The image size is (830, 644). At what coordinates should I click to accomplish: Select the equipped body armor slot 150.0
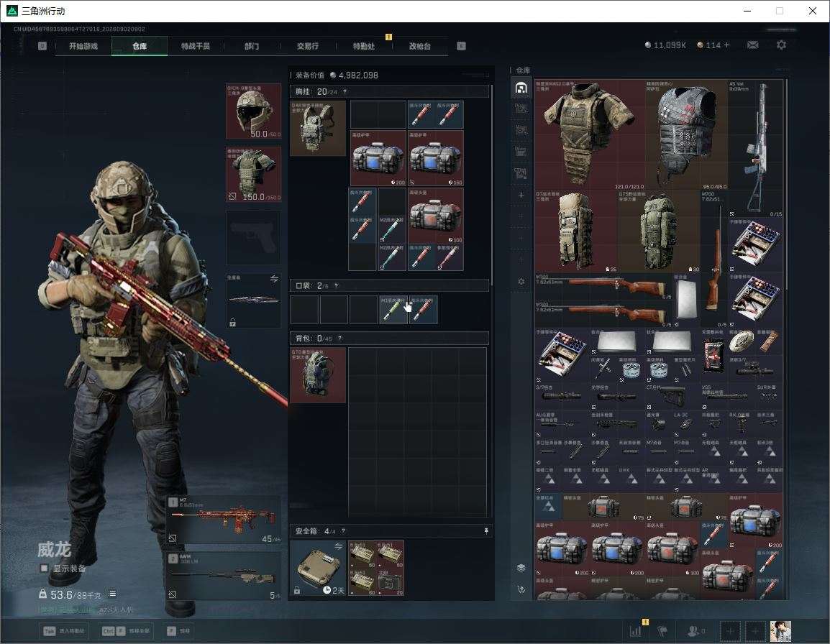pyautogui.click(x=254, y=174)
